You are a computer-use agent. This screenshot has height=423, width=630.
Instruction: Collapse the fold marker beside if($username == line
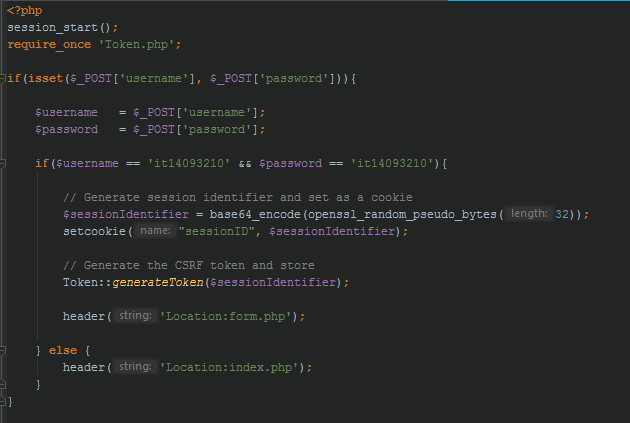(2, 163)
